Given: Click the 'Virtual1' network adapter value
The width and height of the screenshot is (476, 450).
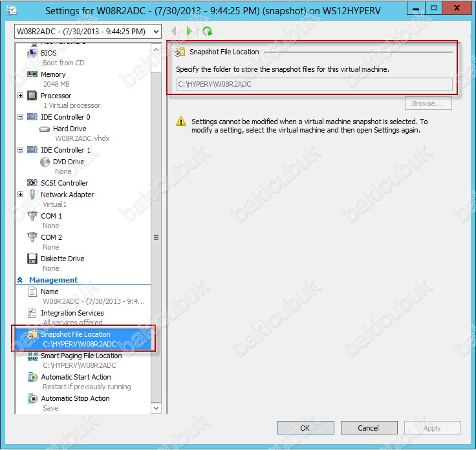Looking at the screenshot, I should pos(54,204).
